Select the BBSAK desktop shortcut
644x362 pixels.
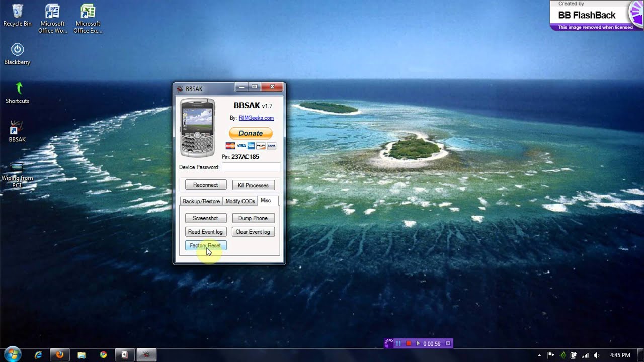click(17, 131)
